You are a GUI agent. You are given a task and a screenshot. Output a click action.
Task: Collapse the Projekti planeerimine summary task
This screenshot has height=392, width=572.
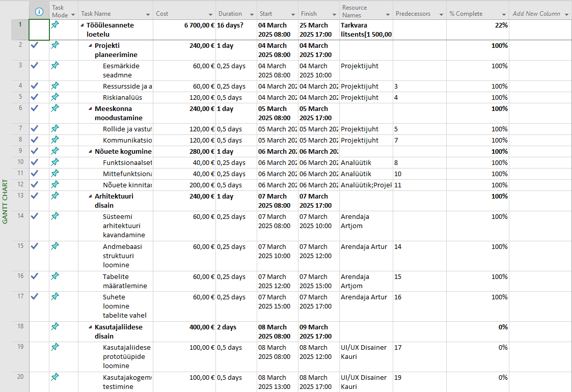90,46
